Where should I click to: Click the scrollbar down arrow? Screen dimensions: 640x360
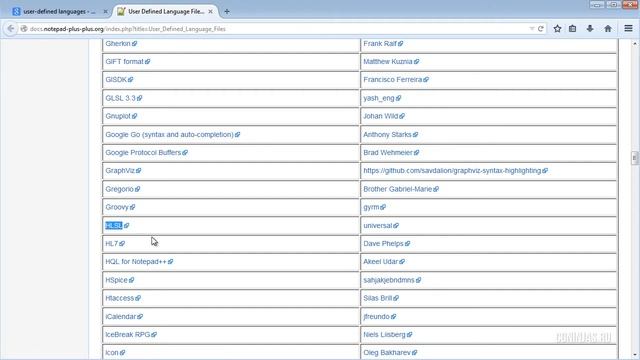635,355
